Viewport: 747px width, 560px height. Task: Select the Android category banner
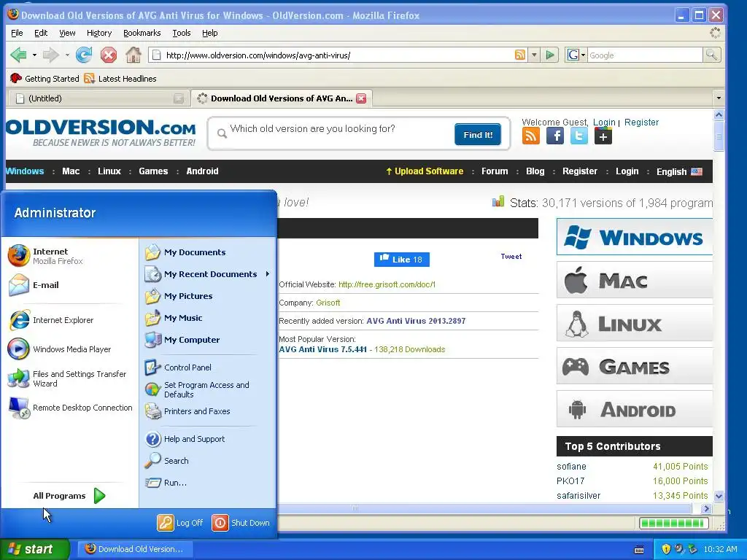635,409
